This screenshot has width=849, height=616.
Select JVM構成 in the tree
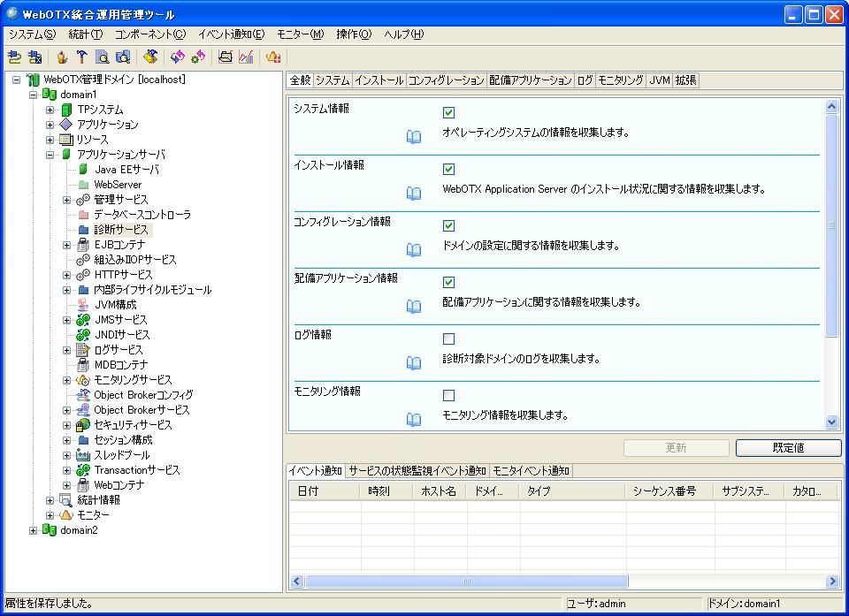click(x=115, y=305)
